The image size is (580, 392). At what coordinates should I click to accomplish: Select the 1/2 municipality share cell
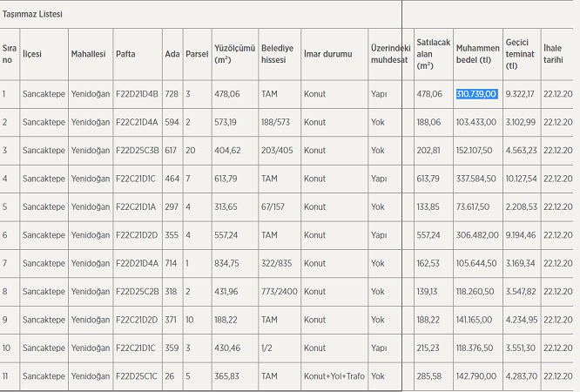266,348
